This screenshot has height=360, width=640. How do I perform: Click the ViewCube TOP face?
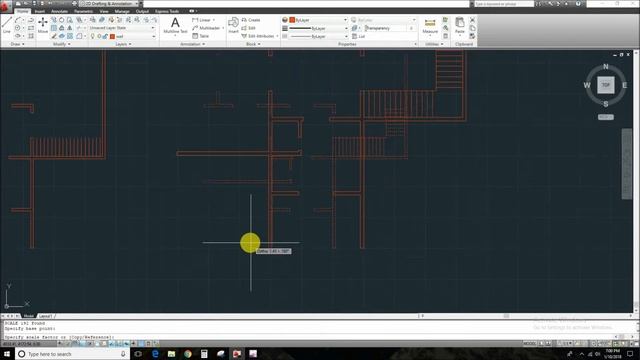pyautogui.click(x=606, y=85)
